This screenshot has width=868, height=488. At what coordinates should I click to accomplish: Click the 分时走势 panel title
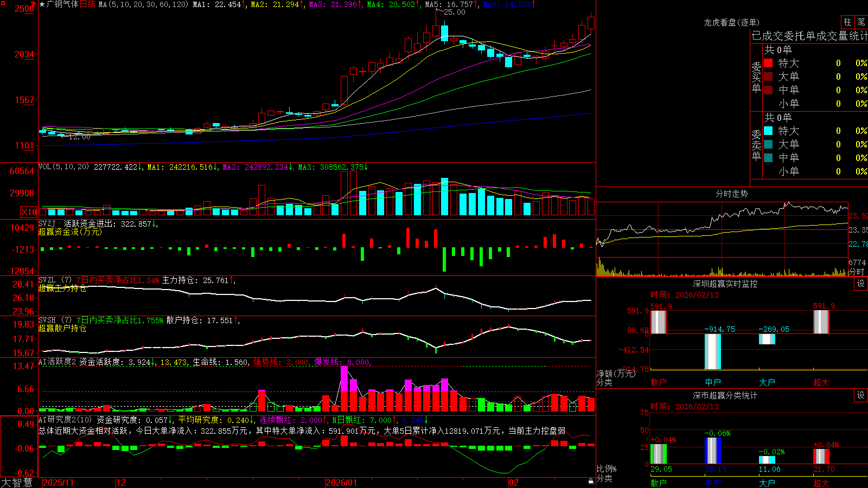pyautogui.click(x=732, y=194)
